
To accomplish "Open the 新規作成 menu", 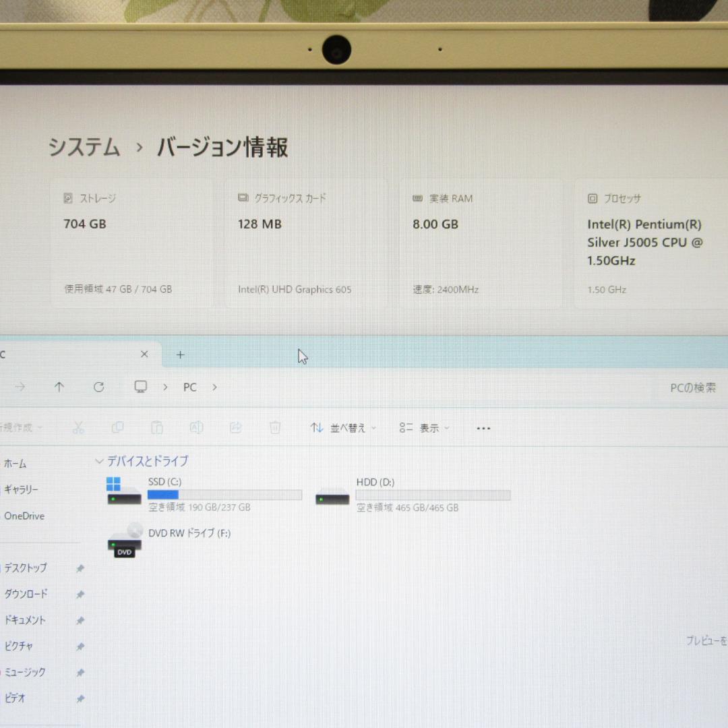I will [20, 427].
